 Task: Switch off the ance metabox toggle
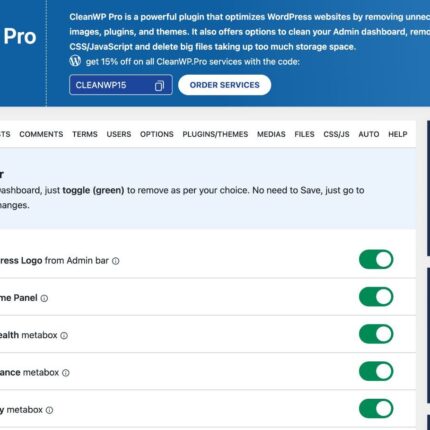point(376,372)
